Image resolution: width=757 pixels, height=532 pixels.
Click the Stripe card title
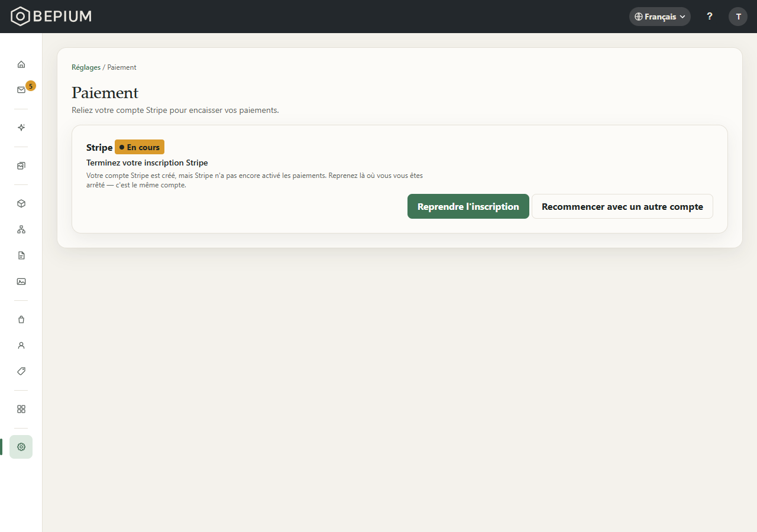99,147
